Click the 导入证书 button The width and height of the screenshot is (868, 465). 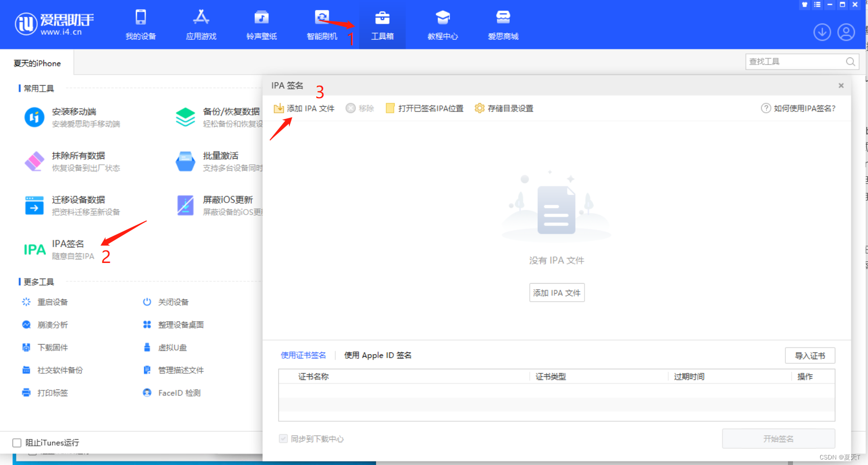(x=810, y=356)
